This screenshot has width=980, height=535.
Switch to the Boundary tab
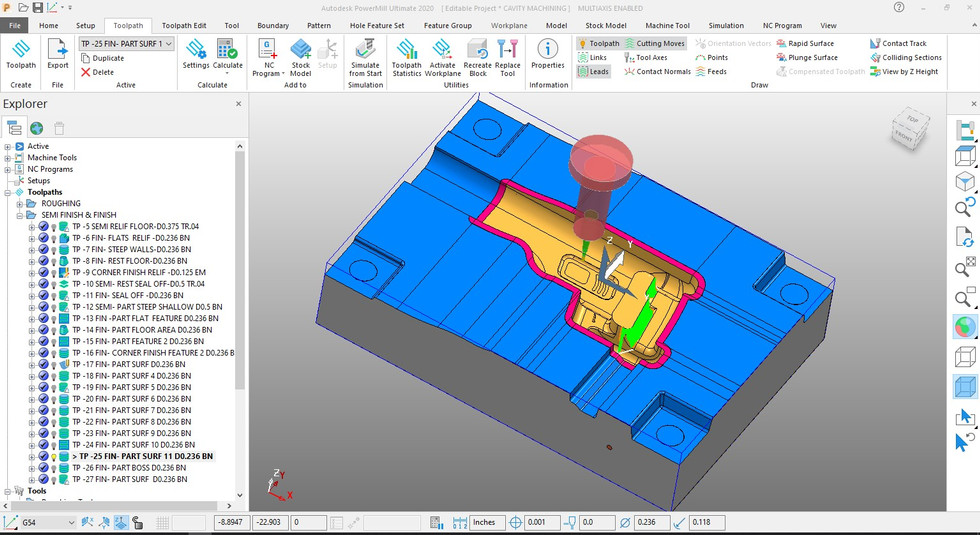pos(273,26)
